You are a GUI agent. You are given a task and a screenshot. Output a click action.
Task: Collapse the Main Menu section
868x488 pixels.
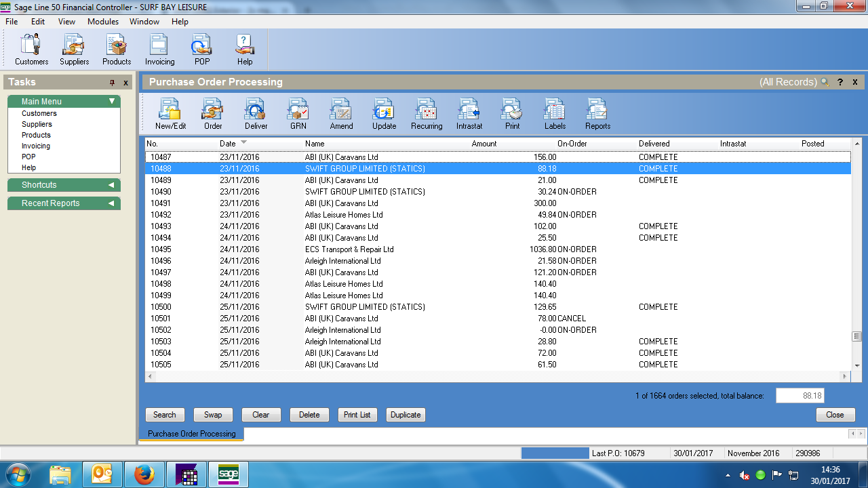point(112,102)
